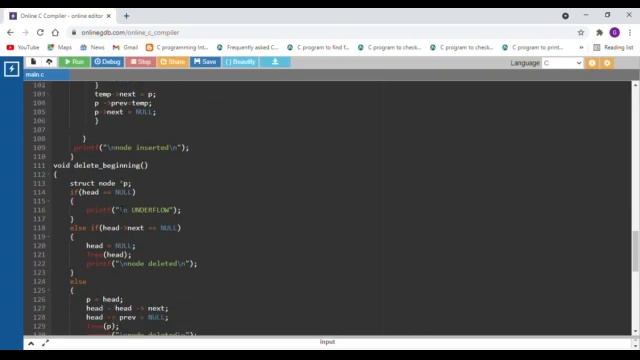The height and width of the screenshot is (360, 640).
Task: Collapse the fold at line 125
Action: [x=48, y=291]
